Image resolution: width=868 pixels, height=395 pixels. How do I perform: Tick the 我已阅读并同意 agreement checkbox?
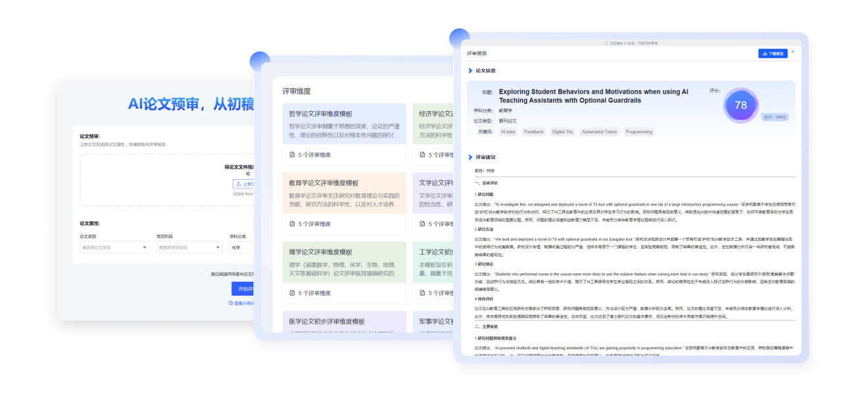tap(206, 274)
